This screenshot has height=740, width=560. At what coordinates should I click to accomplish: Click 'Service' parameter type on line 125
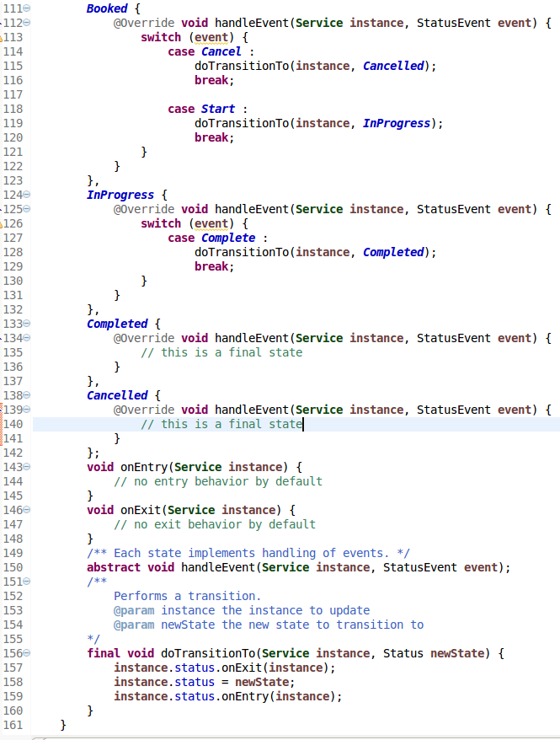(x=319, y=209)
